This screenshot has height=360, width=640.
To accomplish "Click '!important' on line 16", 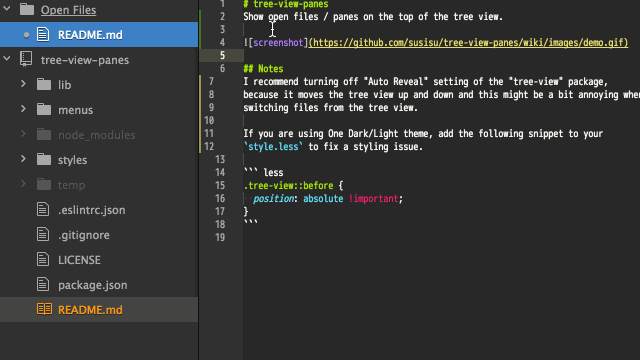I will [373, 198].
